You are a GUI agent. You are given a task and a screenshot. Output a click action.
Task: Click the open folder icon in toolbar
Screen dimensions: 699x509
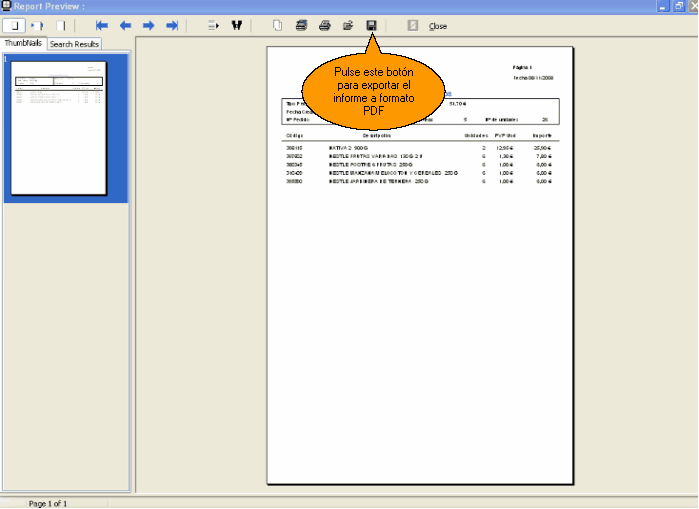tap(348, 25)
